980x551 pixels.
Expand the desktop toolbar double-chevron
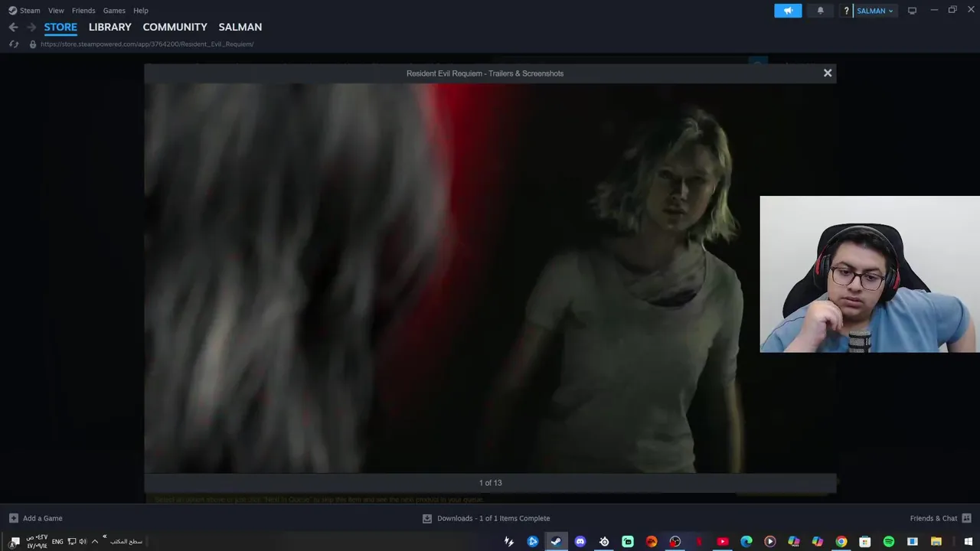[105, 536]
